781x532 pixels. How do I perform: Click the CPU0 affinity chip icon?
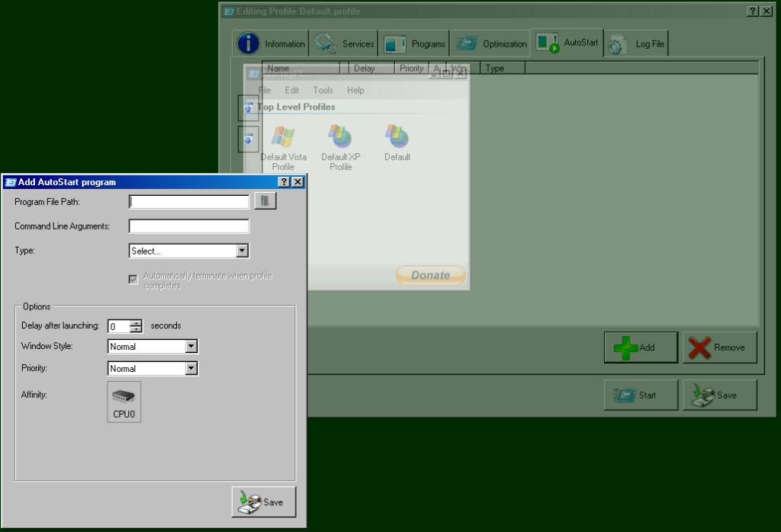(x=124, y=402)
